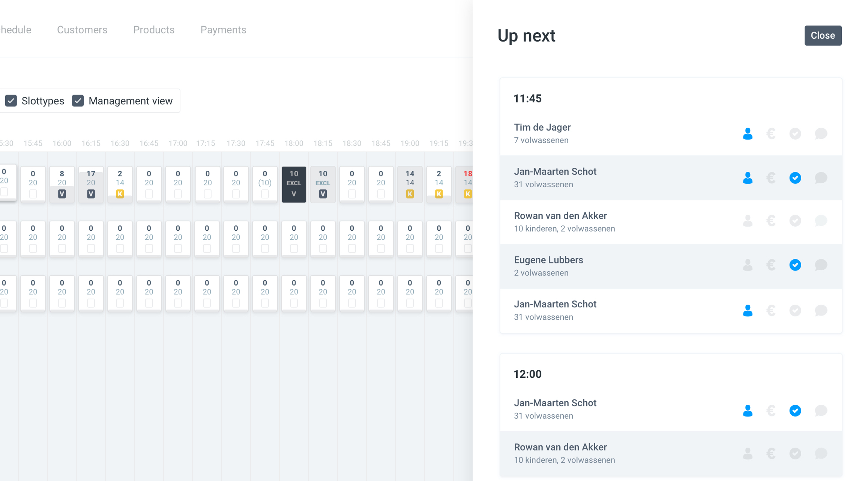
Task: Open the Products tab
Action: [x=154, y=30]
